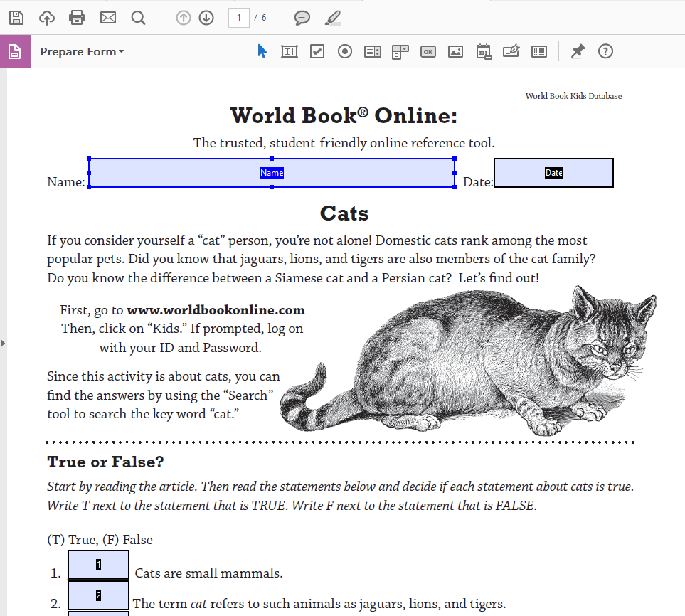Click the Save file icon
Image resolution: width=685 pixels, height=616 pixels.
tap(16, 18)
